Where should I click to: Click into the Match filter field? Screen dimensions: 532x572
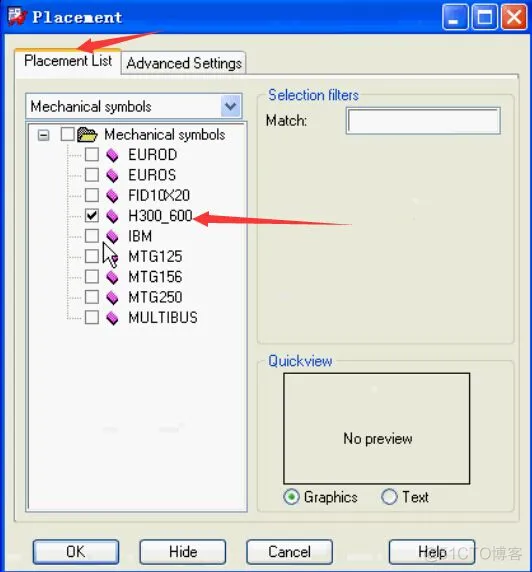tap(423, 121)
